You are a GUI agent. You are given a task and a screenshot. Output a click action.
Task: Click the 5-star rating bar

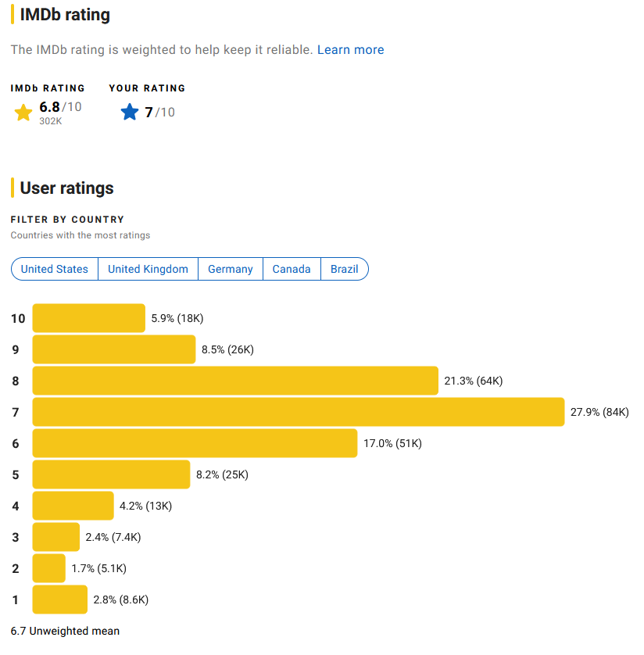(111, 474)
